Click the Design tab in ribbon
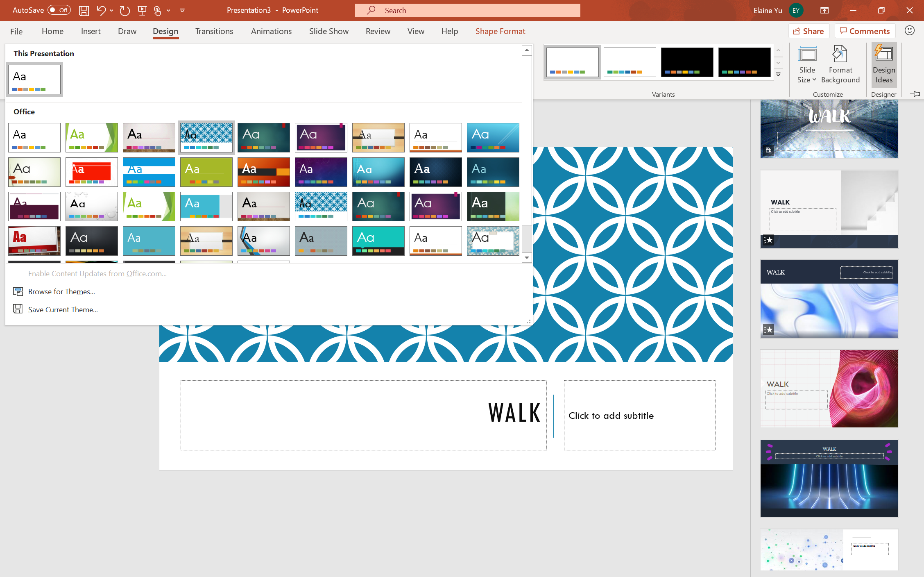Screen dimensions: 924x577 point(165,31)
